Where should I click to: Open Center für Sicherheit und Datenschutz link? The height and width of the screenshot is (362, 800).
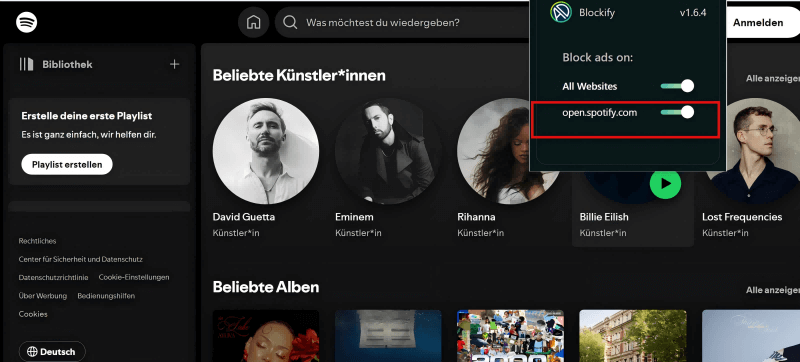pos(81,259)
